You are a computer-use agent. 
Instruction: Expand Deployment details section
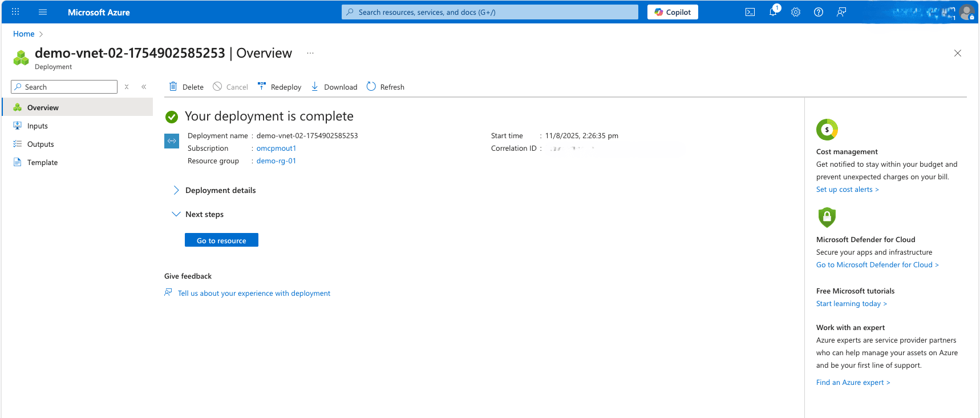[214, 190]
